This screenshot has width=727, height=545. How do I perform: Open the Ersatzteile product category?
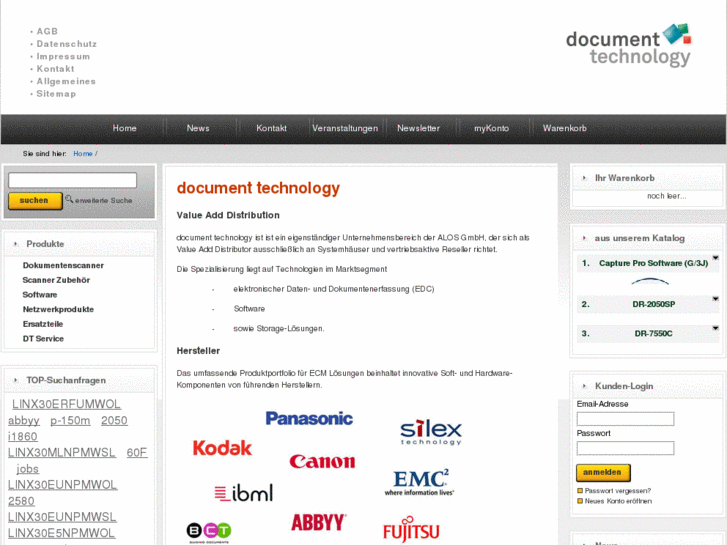[x=43, y=324]
